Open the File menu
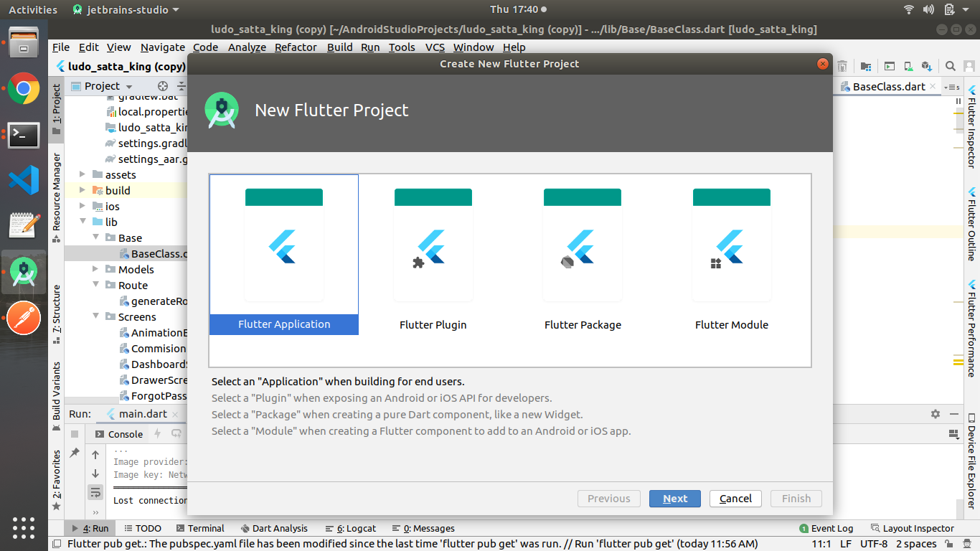Screen dimensions: 980x551 [x=61, y=47]
